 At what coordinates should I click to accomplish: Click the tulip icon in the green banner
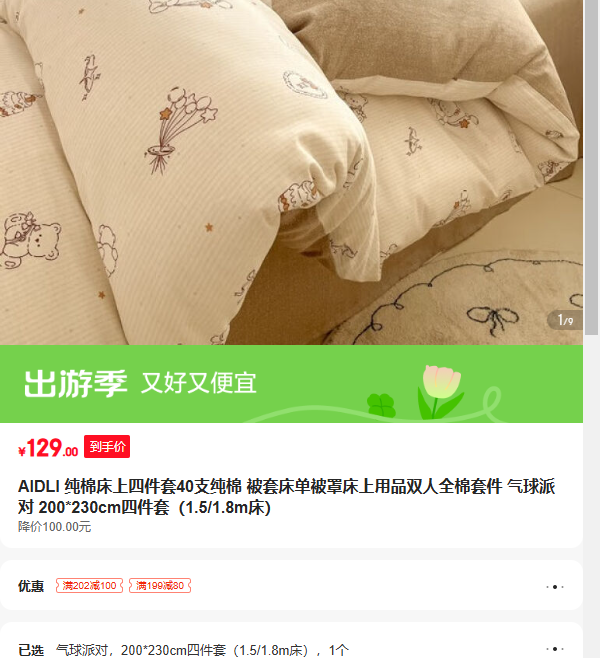tap(441, 392)
